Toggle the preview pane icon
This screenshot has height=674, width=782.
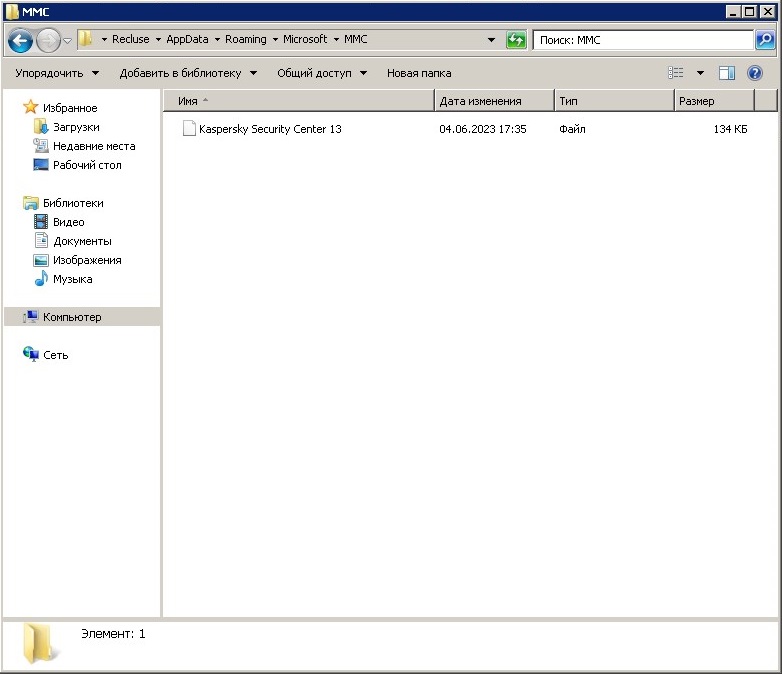point(727,73)
